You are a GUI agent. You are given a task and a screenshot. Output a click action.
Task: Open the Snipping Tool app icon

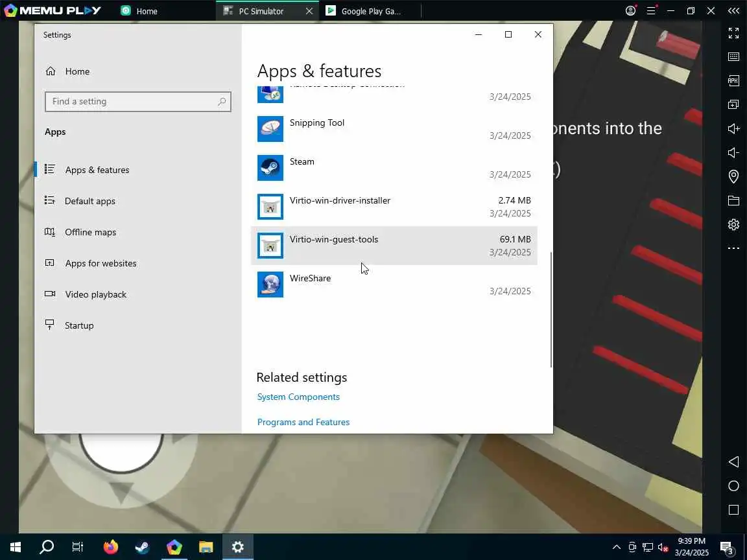pyautogui.click(x=270, y=128)
